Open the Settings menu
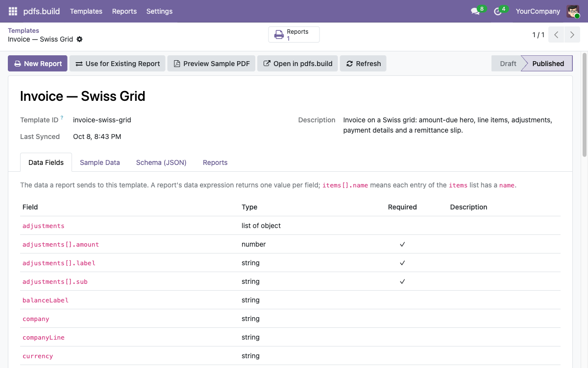The height and width of the screenshot is (368, 588). pos(159,11)
